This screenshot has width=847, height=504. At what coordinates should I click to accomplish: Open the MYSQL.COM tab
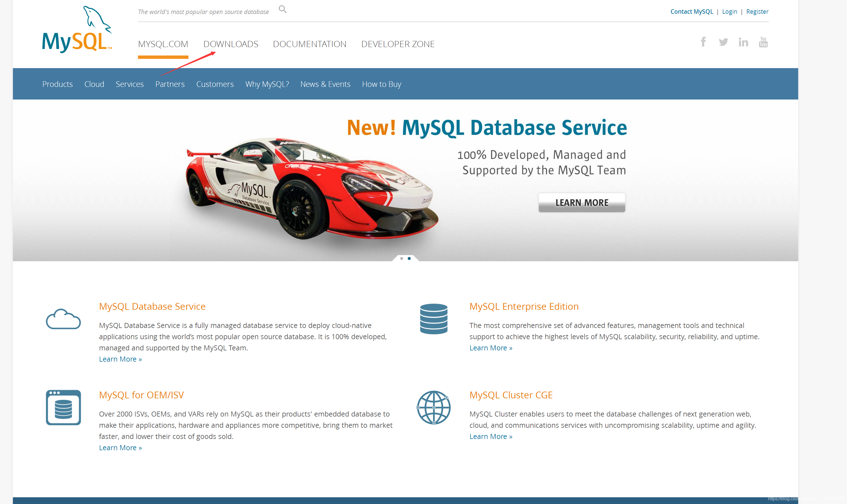tap(163, 44)
